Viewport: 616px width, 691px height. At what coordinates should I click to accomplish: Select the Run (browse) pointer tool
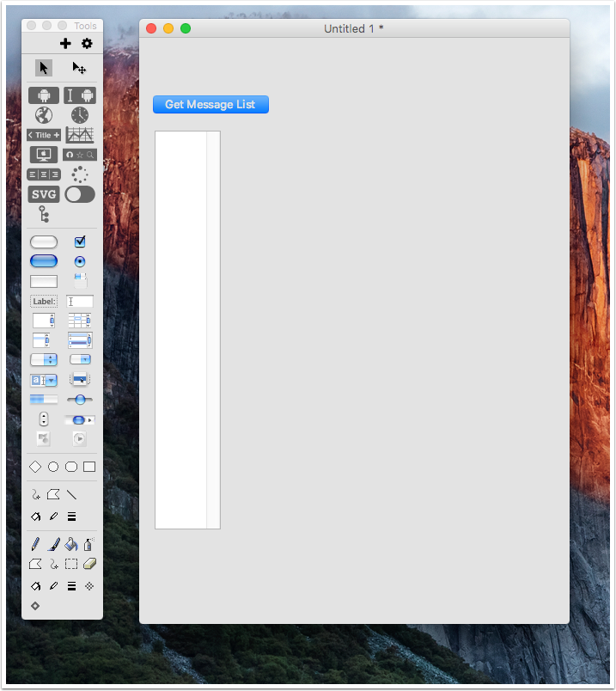coord(44,68)
